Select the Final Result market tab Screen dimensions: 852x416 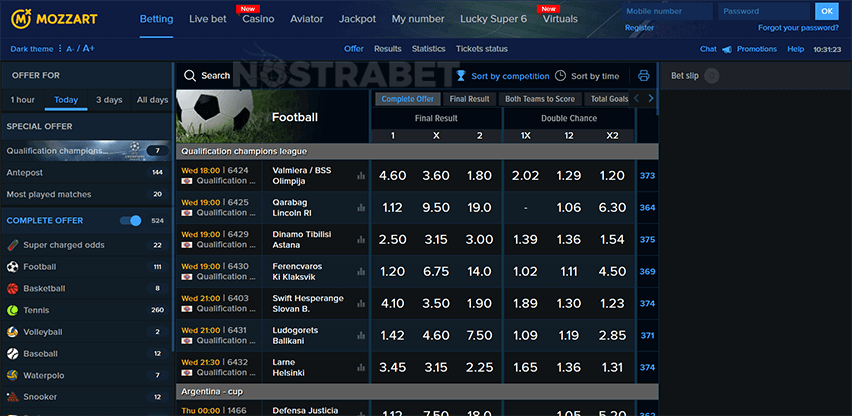pyautogui.click(x=469, y=99)
